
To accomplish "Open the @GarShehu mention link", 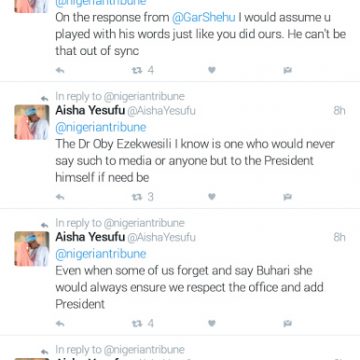I will pos(204,18).
